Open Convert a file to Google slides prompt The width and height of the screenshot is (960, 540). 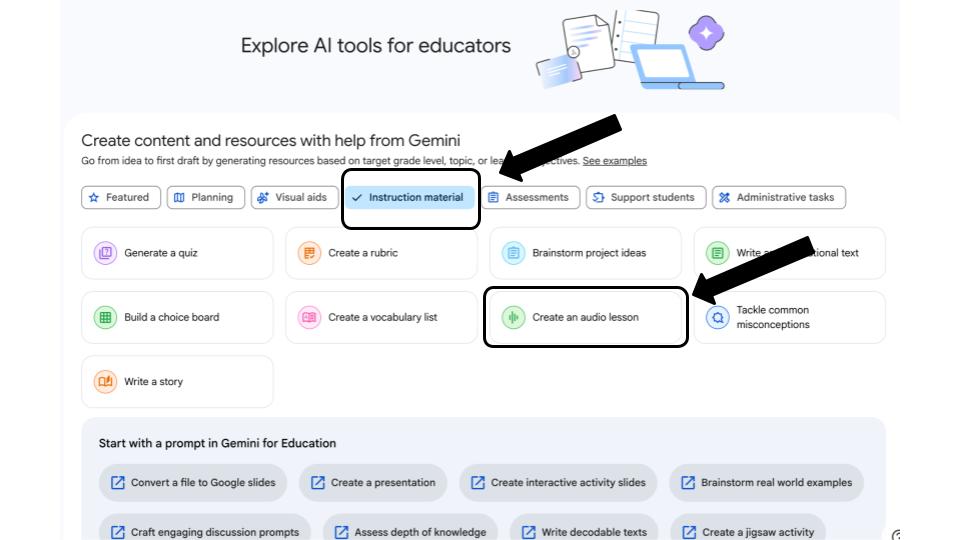pyautogui.click(x=193, y=482)
